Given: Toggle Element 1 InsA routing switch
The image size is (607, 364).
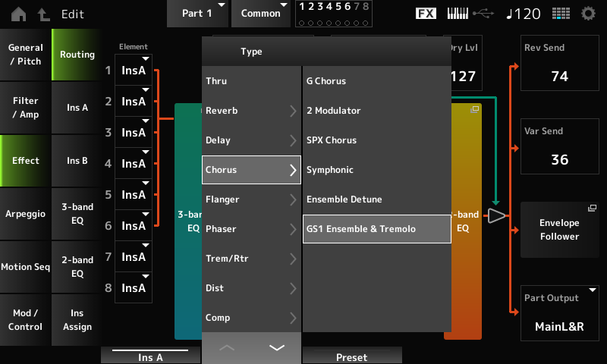Looking at the screenshot, I should point(134,70).
